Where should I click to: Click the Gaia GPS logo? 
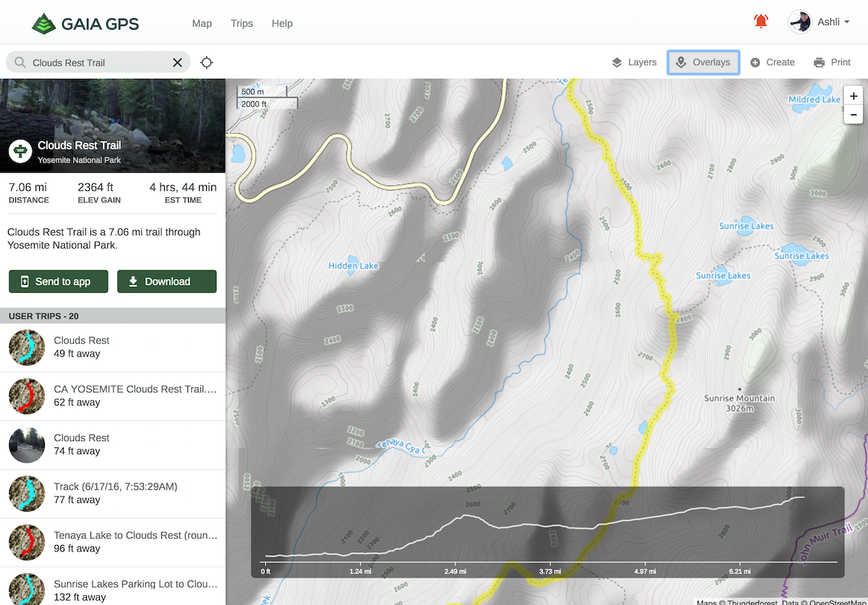pos(85,23)
